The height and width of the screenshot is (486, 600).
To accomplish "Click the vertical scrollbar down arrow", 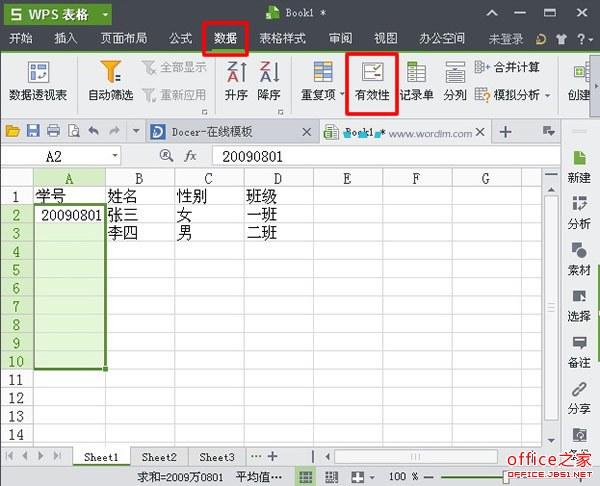I will [x=551, y=440].
